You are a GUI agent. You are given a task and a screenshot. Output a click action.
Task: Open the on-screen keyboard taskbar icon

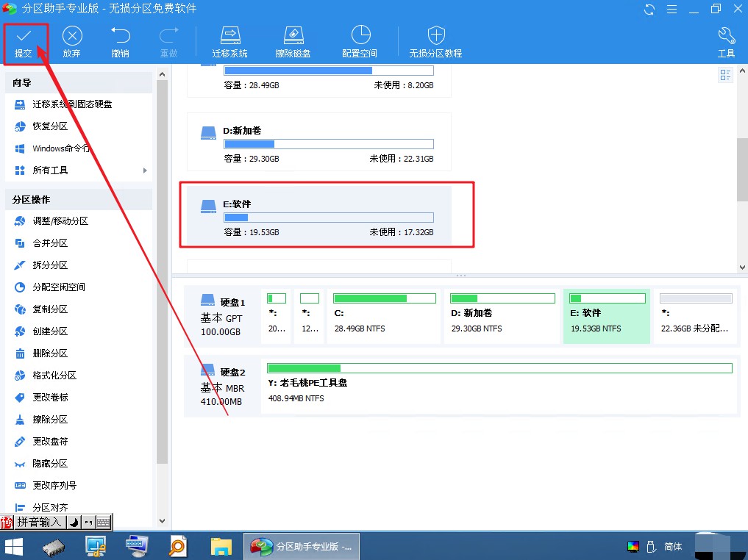(137, 547)
